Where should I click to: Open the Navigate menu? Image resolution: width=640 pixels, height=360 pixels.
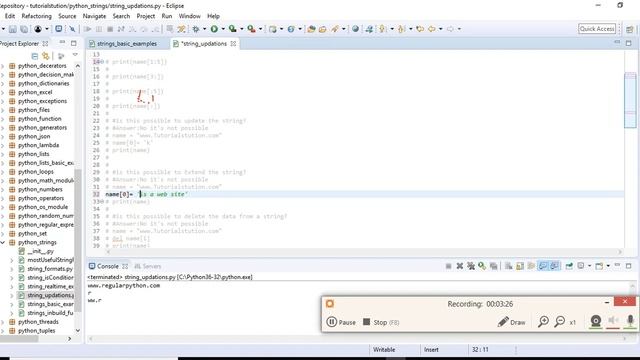click(94, 16)
